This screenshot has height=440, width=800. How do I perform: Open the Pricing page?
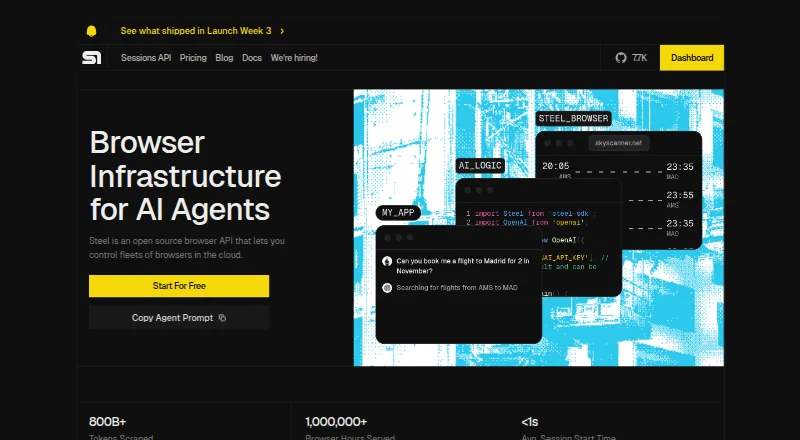[x=193, y=58]
